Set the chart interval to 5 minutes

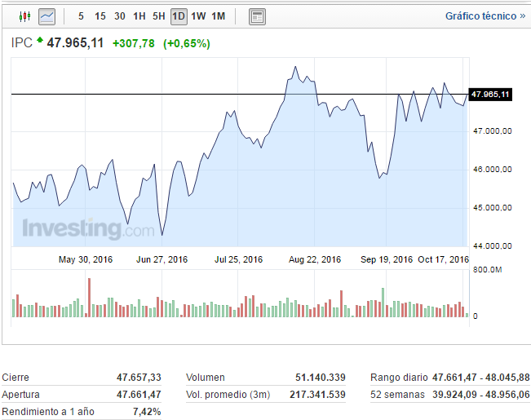81,16
